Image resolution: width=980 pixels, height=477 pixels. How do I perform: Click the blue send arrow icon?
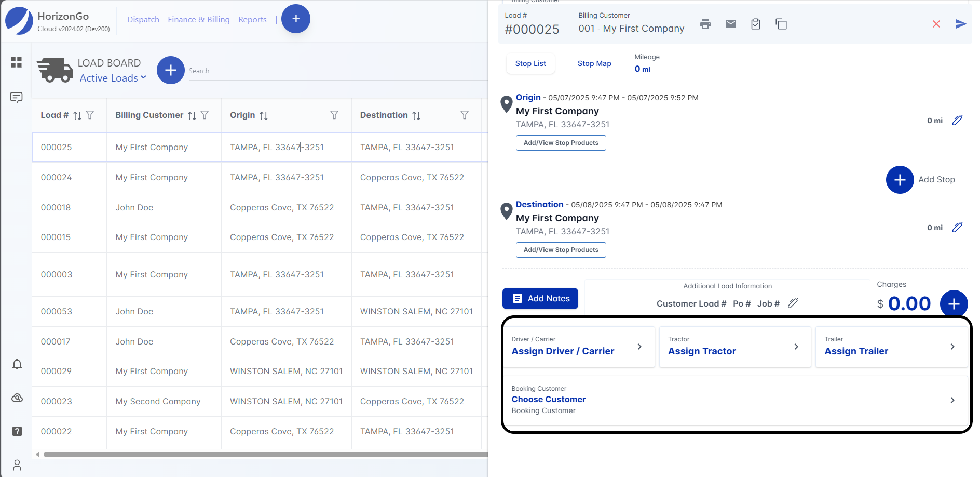click(961, 24)
